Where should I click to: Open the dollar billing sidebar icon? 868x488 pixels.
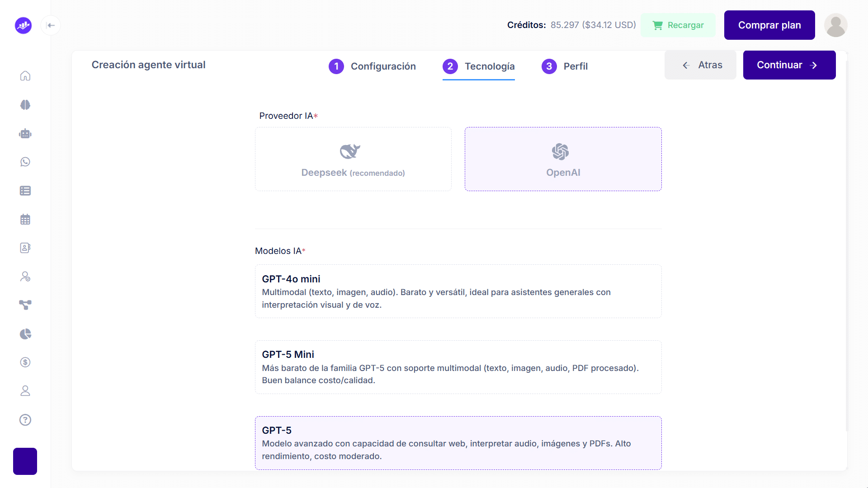(x=25, y=362)
